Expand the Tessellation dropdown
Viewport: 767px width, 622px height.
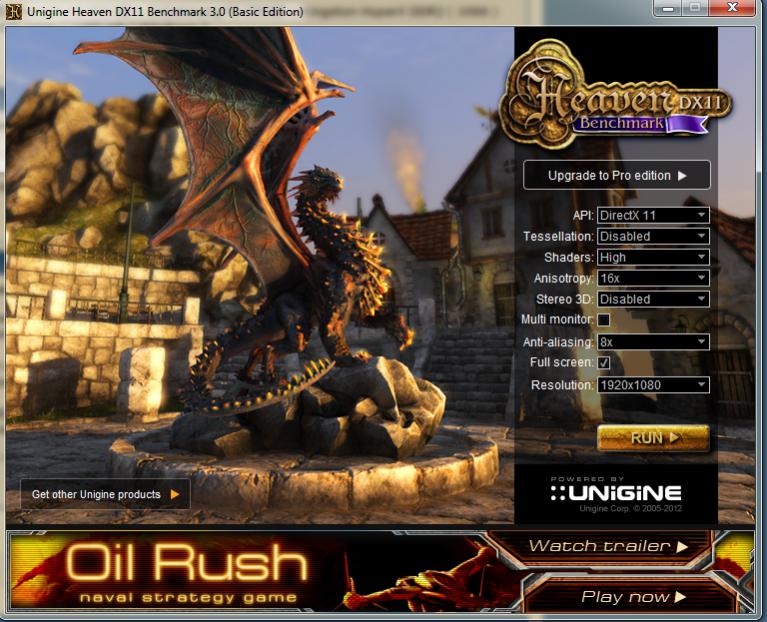click(x=653, y=236)
